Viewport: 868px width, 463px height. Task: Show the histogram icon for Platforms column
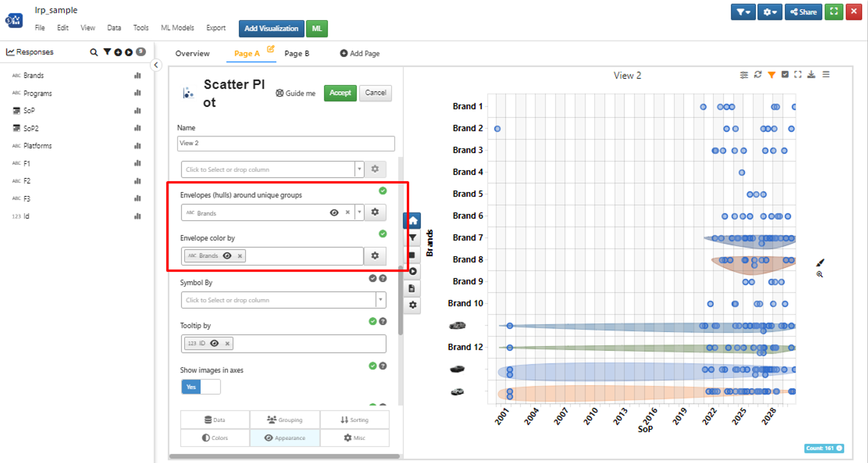tap(137, 146)
